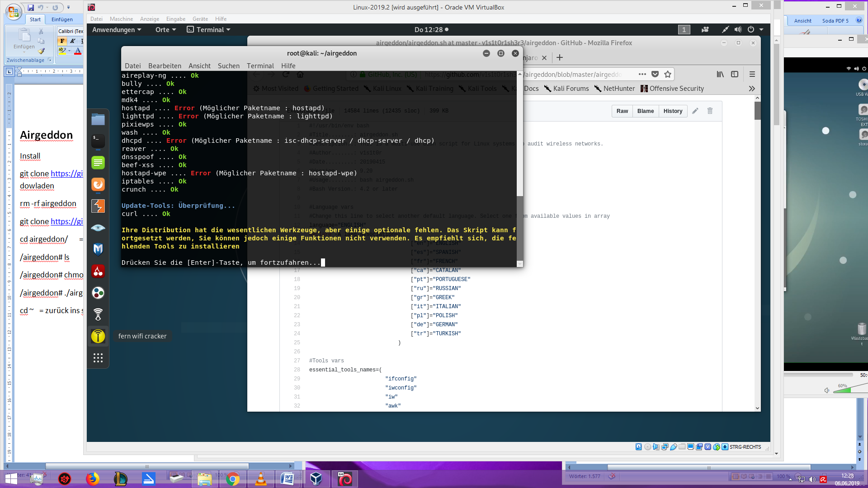
Task: Open the Geräte menu in VirtualBox
Action: tap(200, 19)
